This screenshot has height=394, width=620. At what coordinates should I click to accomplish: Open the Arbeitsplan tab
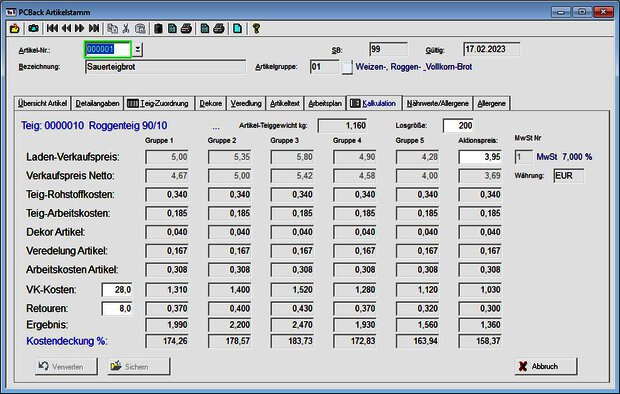pyautogui.click(x=325, y=103)
